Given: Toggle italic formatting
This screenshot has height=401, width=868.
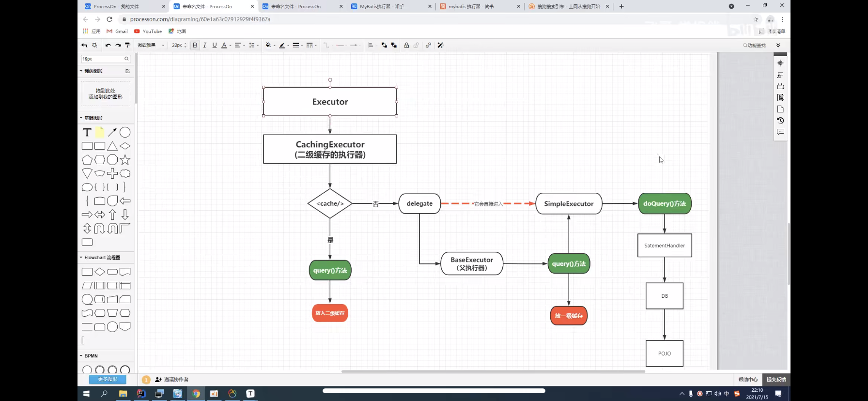Looking at the screenshot, I should [x=205, y=45].
